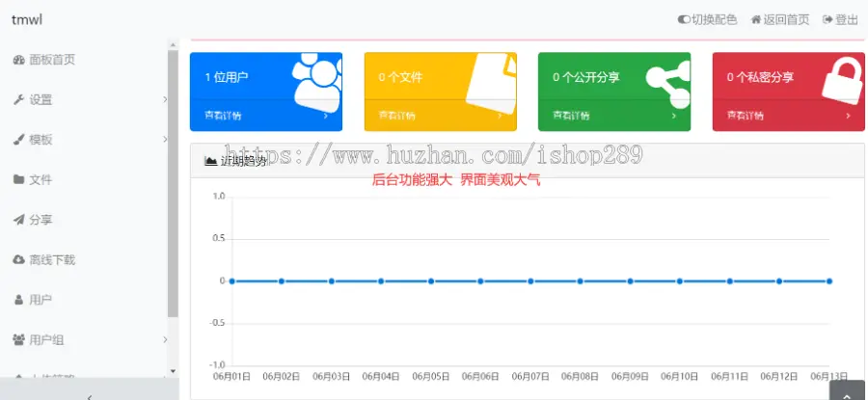Click the sign-out icon beside 登出
The image size is (868, 400).
[828, 20]
